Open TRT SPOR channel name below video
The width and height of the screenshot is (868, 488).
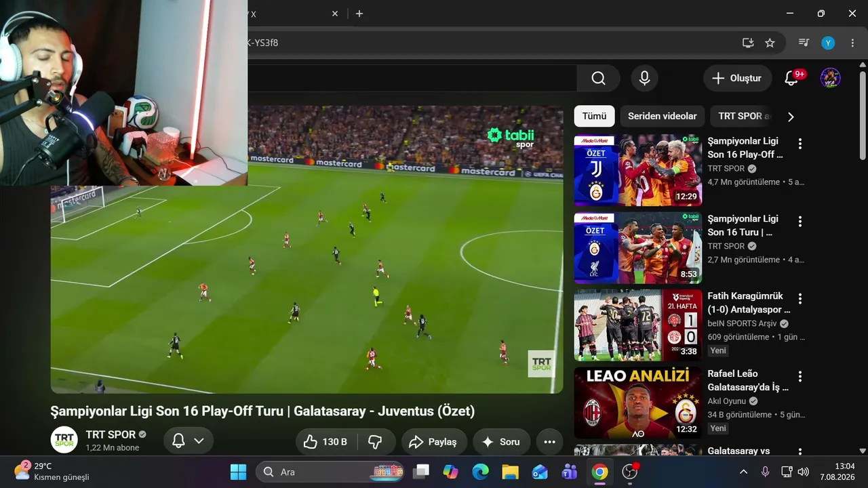click(111, 434)
